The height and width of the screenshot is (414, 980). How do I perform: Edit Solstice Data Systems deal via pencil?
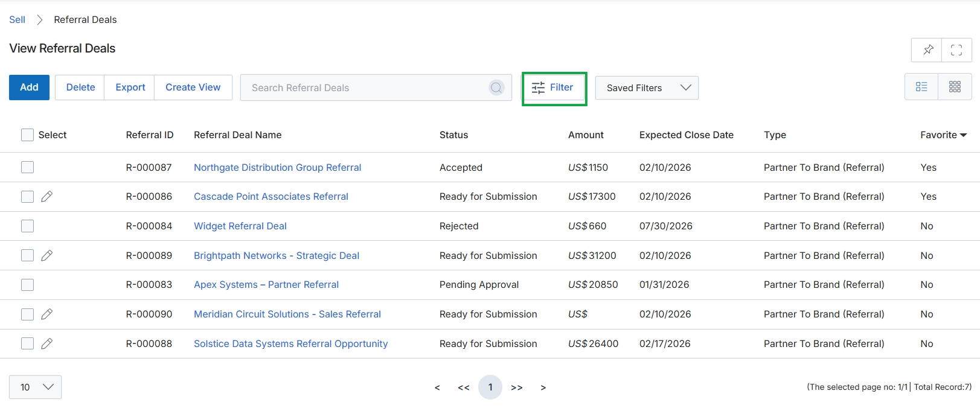[x=46, y=343]
